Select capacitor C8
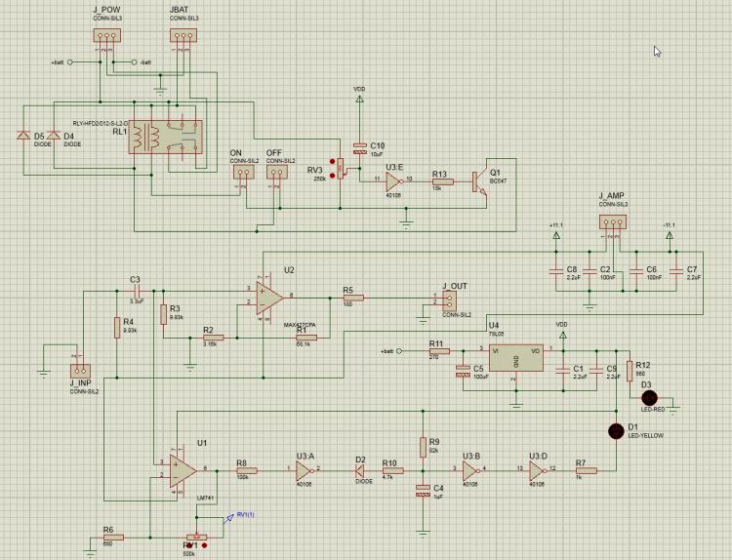 [556, 271]
